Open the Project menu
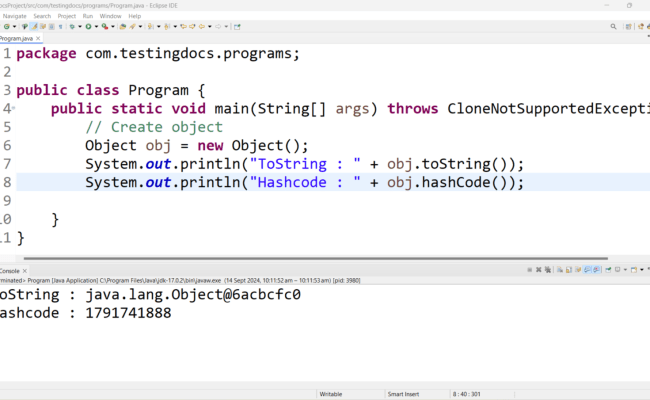Image resolution: width=650 pixels, height=400 pixels. tap(67, 16)
